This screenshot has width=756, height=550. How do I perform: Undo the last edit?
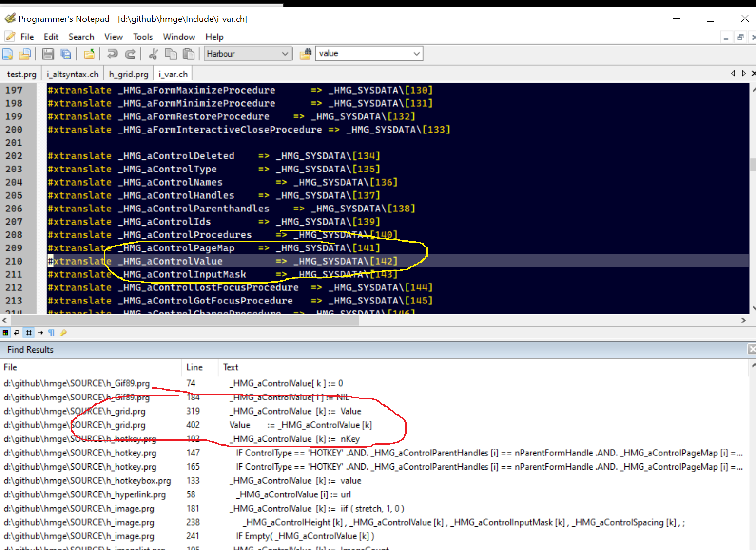pos(113,54)
